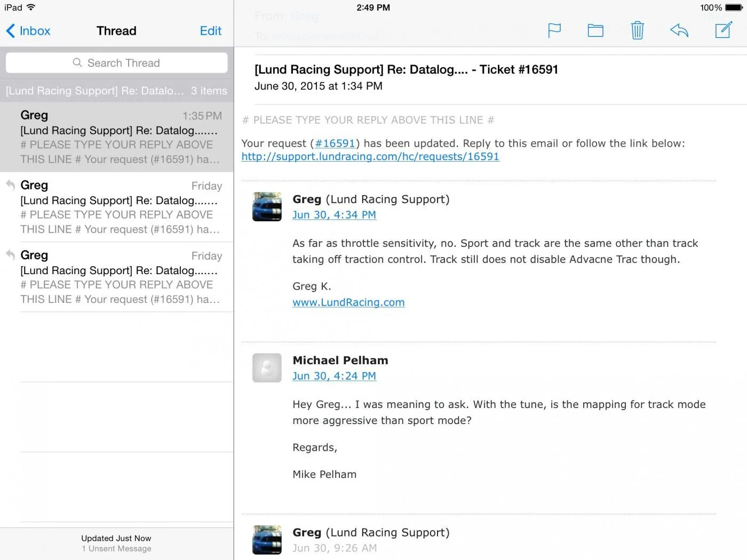Tap the reply arrow icon
The image size is (747, 560).
pyautogui.click(x=679, y=30)
